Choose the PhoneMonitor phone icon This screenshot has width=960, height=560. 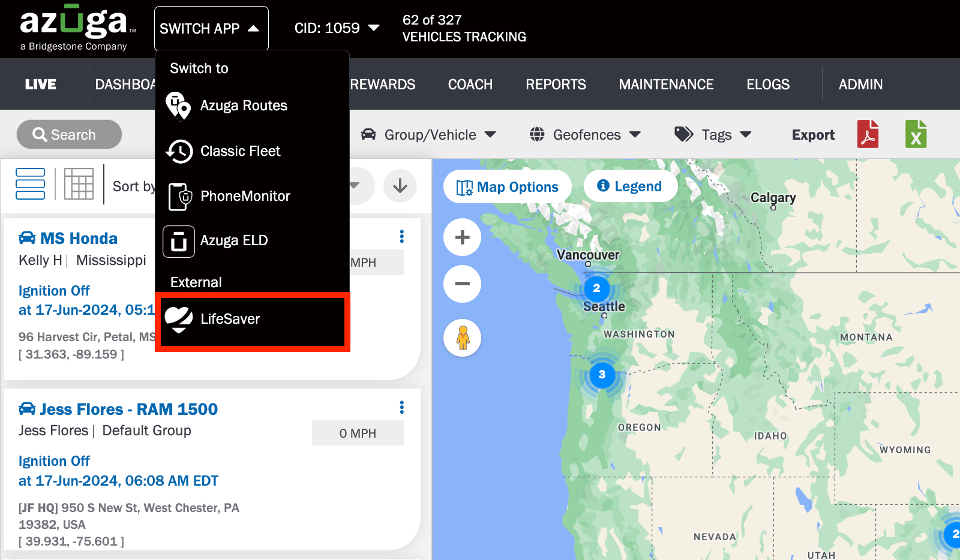coord(179,197)
